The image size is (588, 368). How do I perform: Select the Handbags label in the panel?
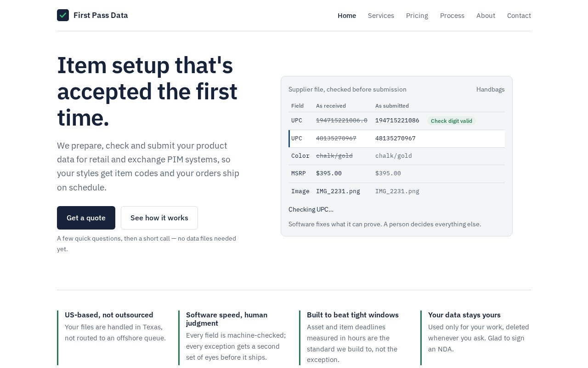pos(491,89)
